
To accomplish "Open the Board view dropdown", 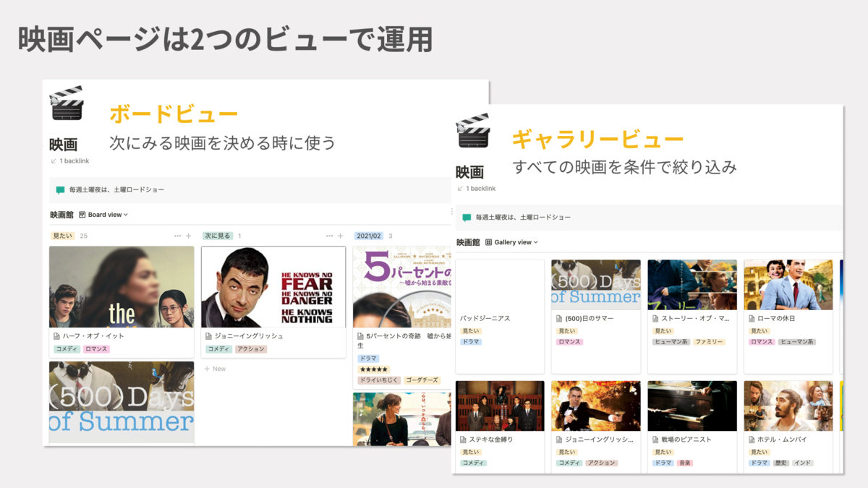I will [103, 215].
